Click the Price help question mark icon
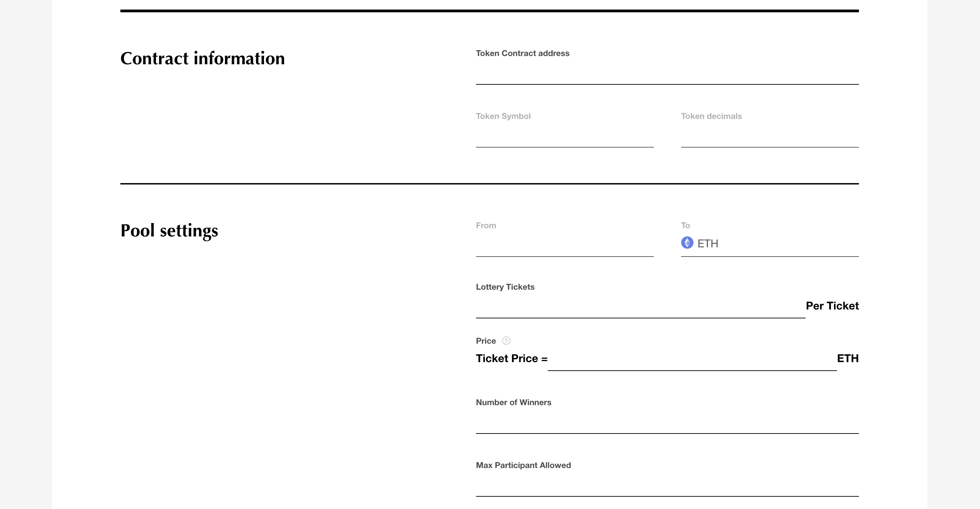Viewport: 980px width, 509px height. 506,341
